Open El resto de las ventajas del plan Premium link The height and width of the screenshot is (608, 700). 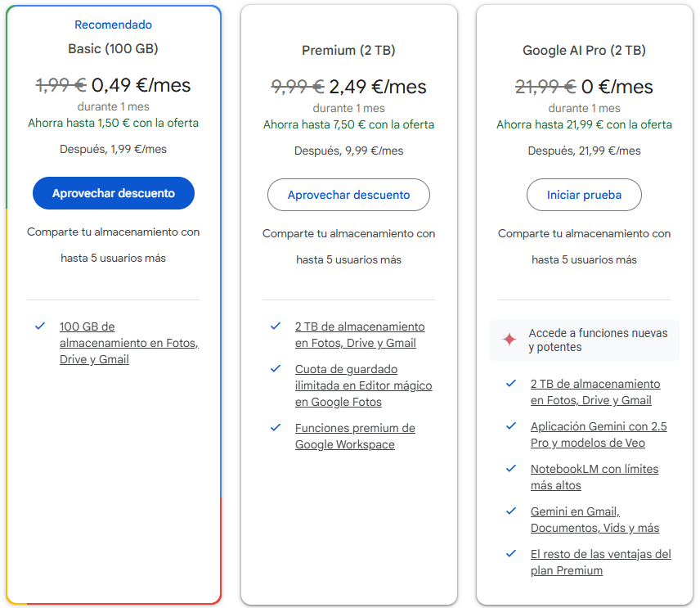pos(600,562)
